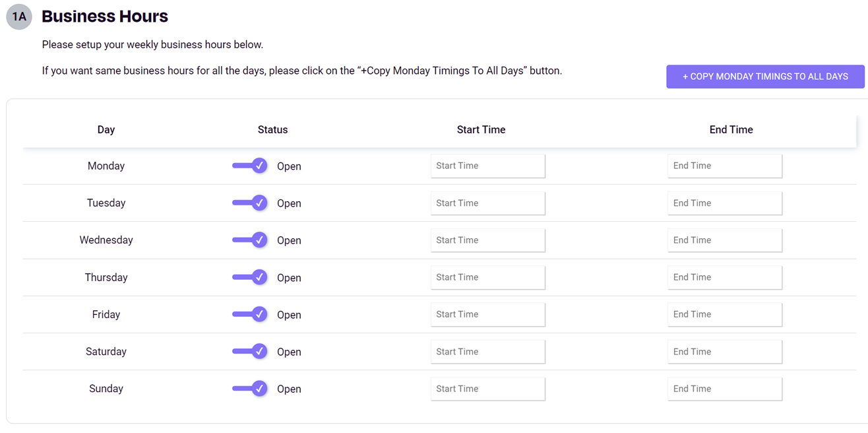
Task: Click Open label in Thursday row
Action: (289, 278)
